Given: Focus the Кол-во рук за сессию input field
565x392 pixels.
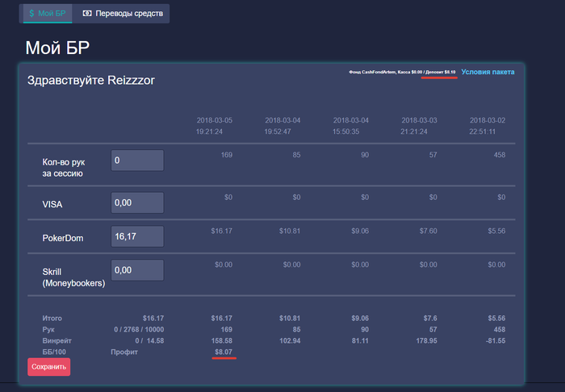Looking at the screenshot, I should [x=137, y=161].
